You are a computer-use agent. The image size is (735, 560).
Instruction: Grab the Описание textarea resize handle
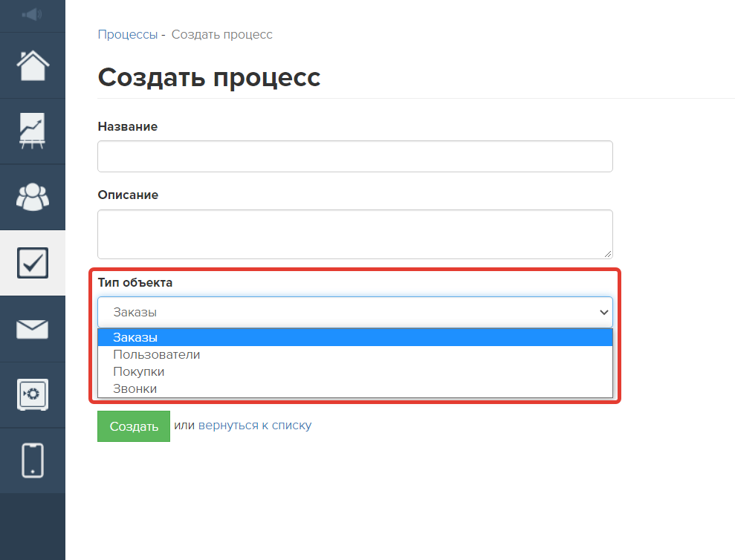[x=607, y=254]
